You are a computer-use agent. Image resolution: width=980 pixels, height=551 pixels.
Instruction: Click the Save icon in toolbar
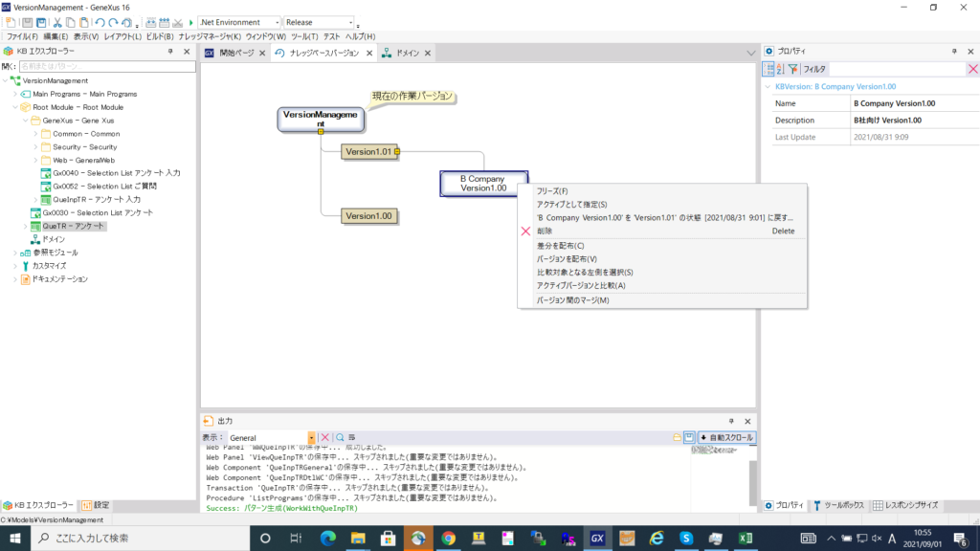pyautogui.click(x=27, y=23)
